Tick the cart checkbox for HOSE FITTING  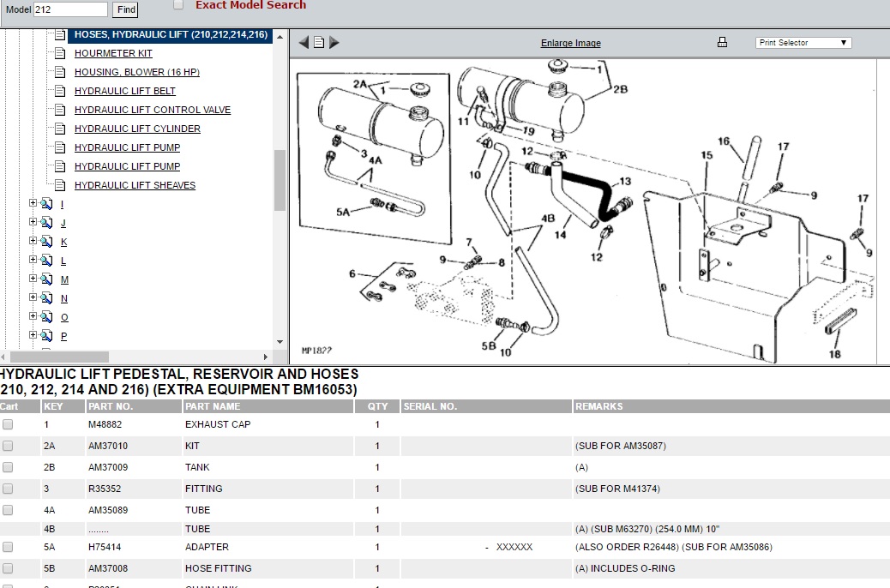tap(8, 568)
